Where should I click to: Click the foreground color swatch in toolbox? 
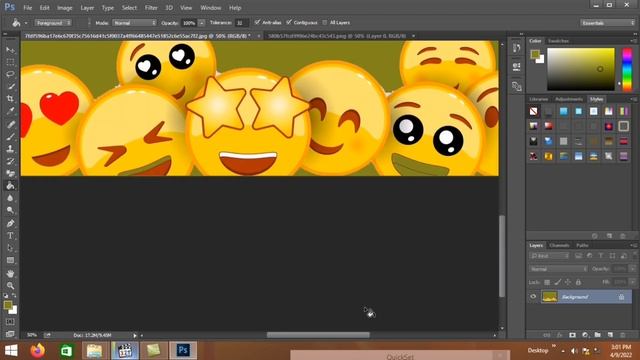[8, 305]
